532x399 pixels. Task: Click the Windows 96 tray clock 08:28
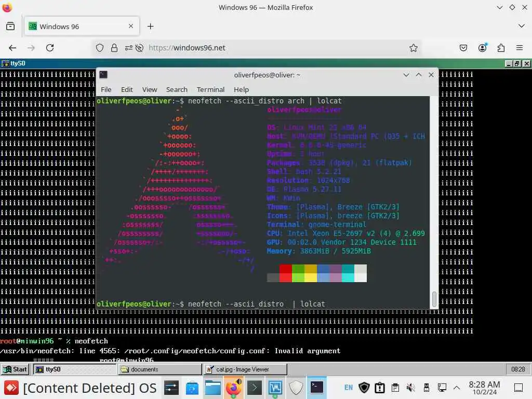tap(518, 369)
